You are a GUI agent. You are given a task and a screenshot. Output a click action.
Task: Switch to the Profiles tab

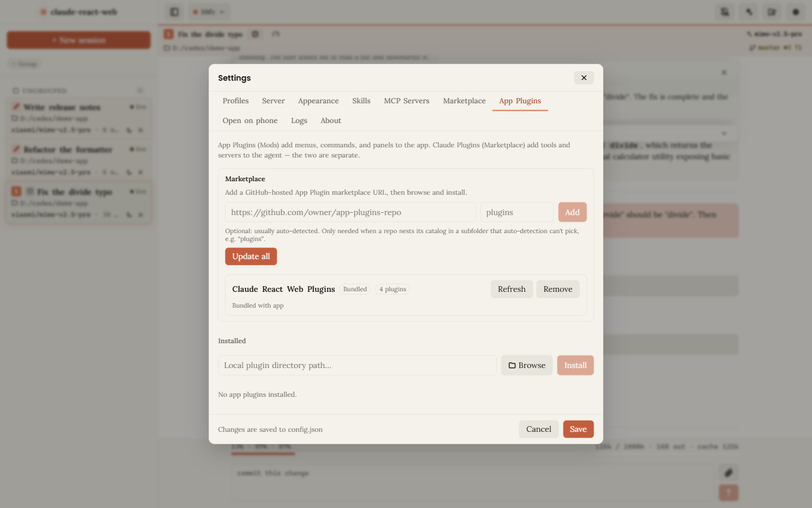[236, 101]
